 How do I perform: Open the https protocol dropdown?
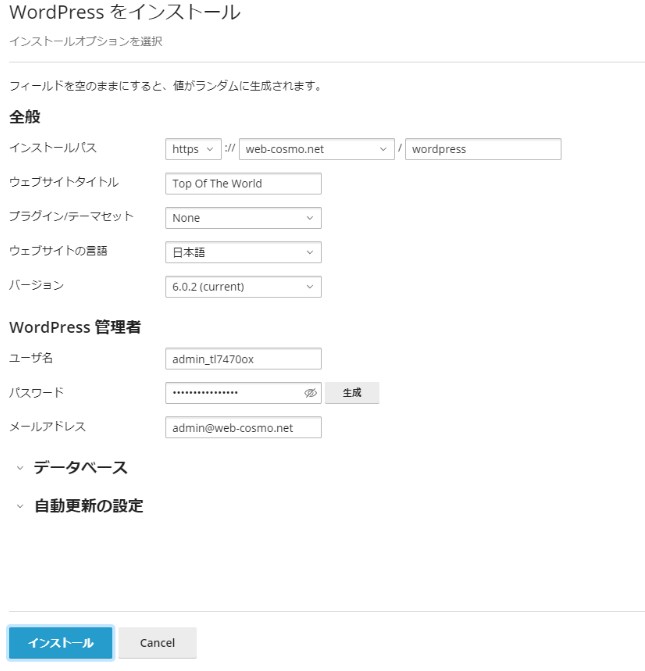[x=192, y=149]
